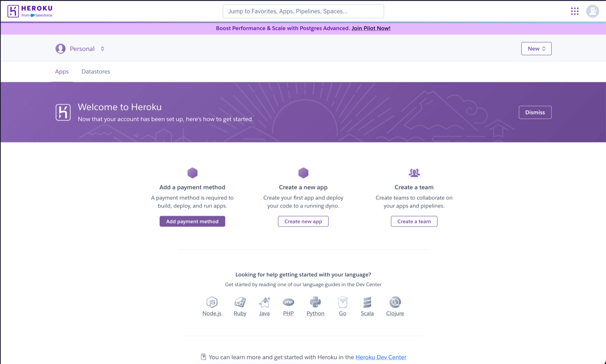
Task: Select the Apps tab
Action: pos(62,71)
